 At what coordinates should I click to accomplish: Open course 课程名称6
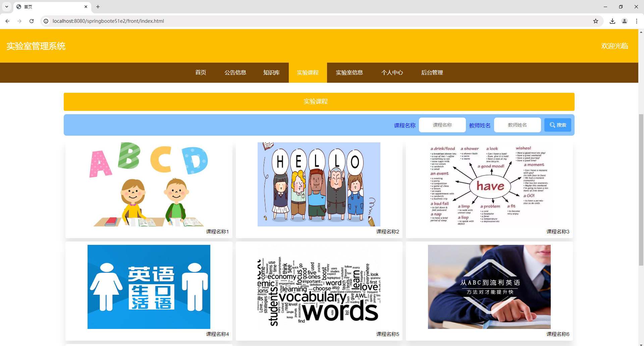pos(558,334)
